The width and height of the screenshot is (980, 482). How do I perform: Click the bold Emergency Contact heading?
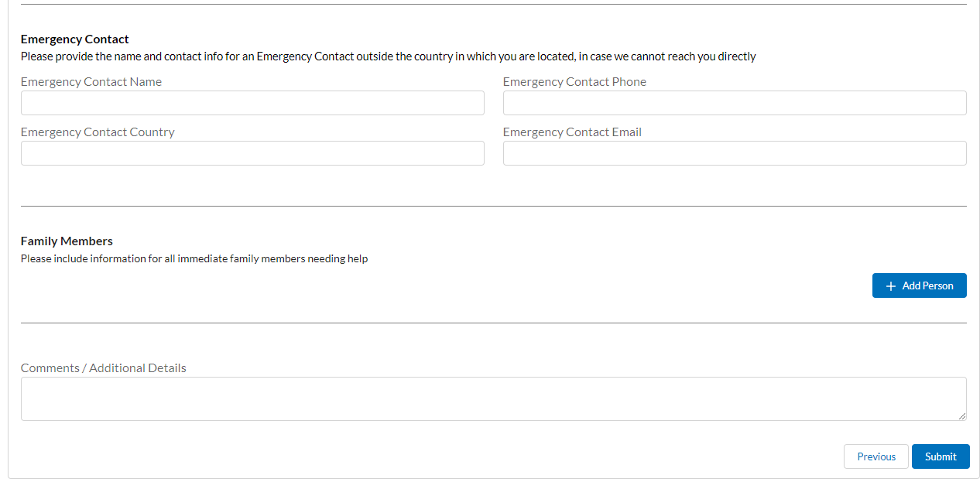[x=75, y=39]
